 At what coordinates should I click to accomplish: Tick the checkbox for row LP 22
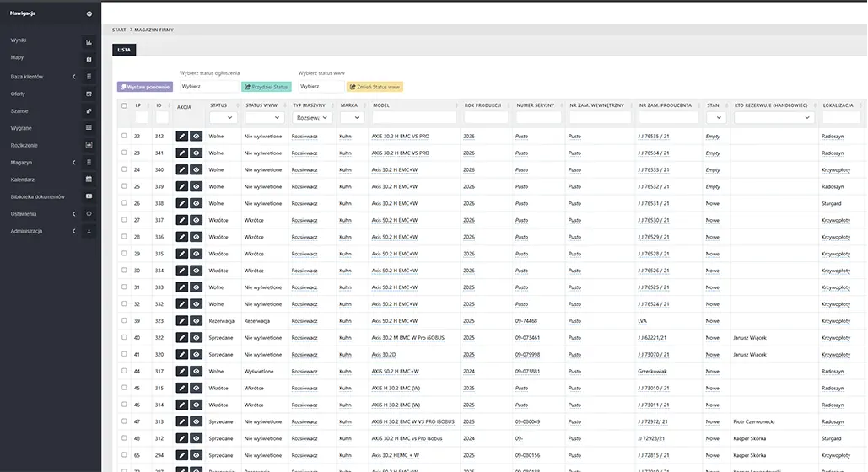(125, 136)
